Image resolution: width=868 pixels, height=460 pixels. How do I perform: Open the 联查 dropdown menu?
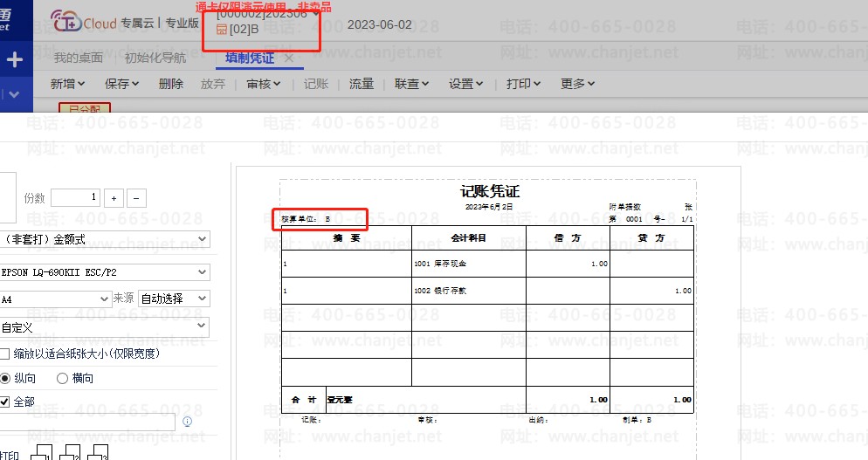[411, 84]
